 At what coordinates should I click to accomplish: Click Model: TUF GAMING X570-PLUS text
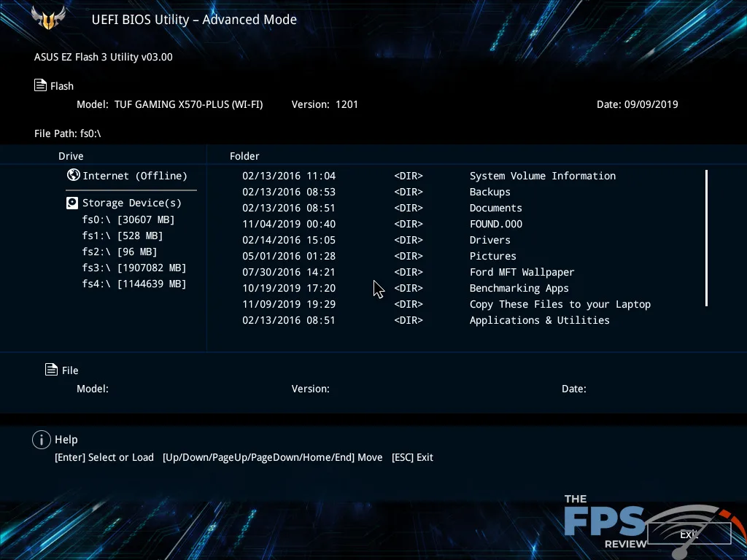(x=169, y=104)
